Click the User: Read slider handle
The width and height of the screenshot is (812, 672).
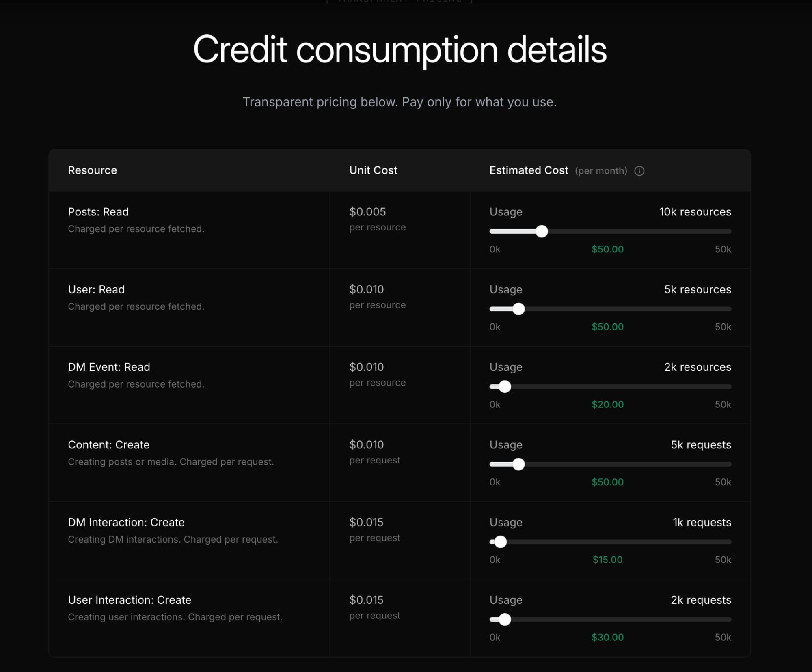[x=518, y=309]
